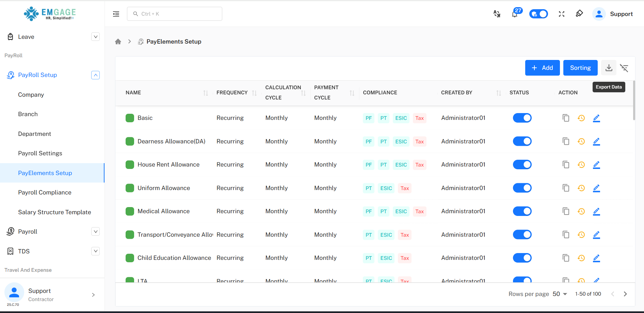Image resolution: width=644 pixels, height=313 pixels.
Task: Click the notification bell icon
Action: pos(515,14)
